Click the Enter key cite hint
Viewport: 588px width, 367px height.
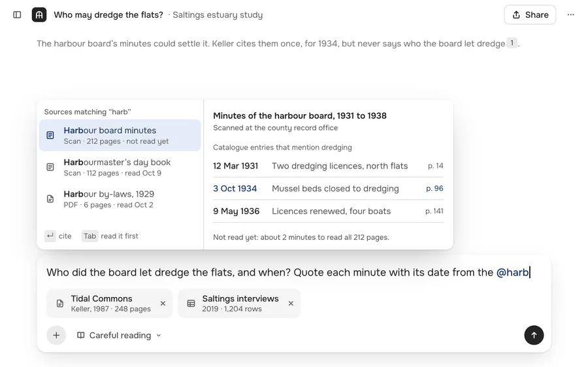pyautogui.click(x=58, y=236)
